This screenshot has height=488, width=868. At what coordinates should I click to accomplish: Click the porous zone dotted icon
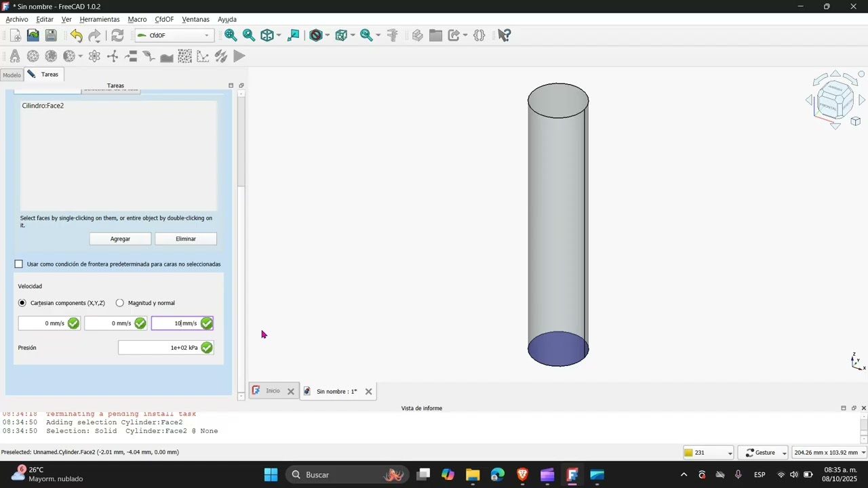[x=184, y=56]
